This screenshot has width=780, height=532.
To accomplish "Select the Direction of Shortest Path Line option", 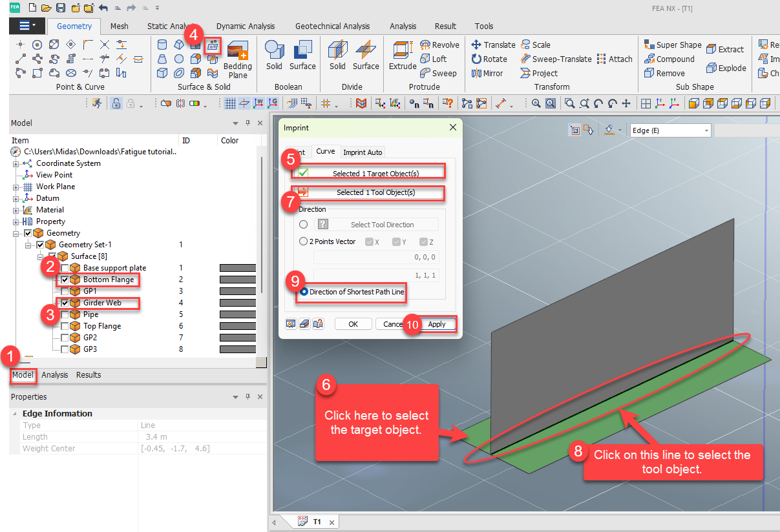I will (x=302, y=293).
